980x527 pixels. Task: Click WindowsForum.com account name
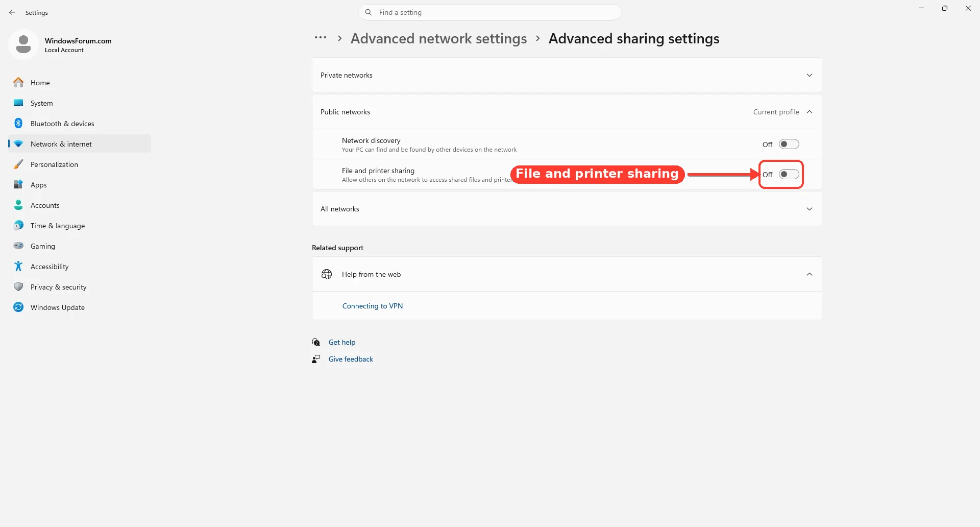click(x=78, y=41)
